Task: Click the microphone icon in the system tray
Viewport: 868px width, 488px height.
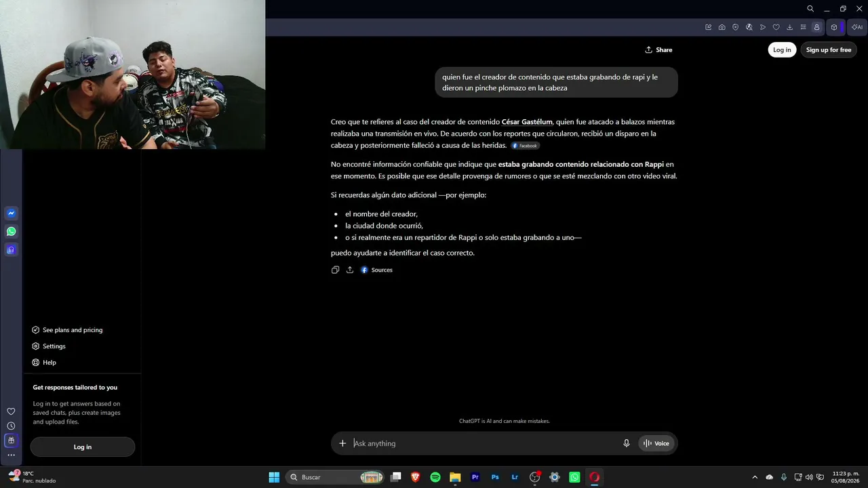Action: pos(784,477)
